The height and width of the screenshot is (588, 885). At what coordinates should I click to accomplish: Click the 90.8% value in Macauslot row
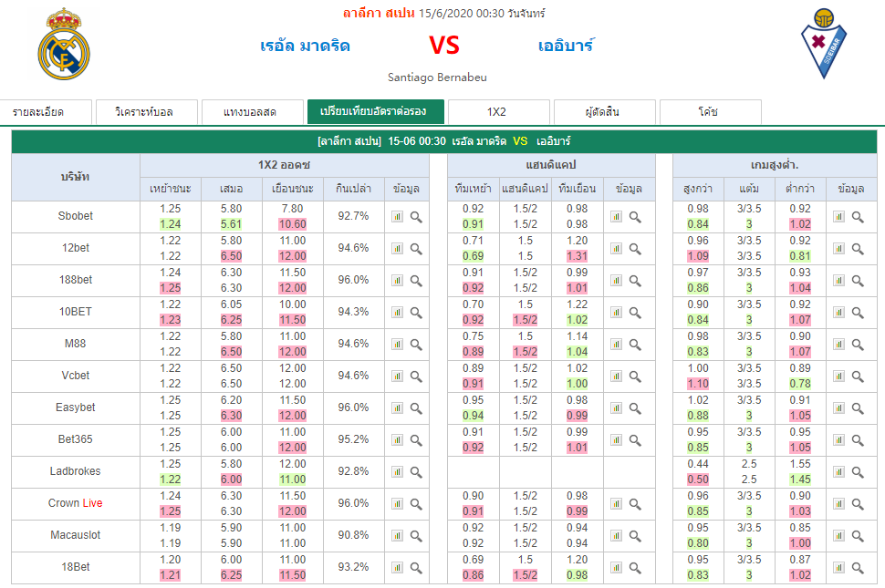point(353,535)
